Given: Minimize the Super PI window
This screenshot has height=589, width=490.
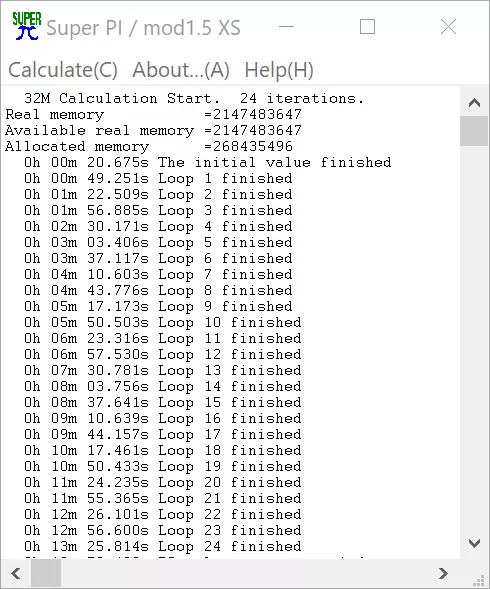Looking at the screenshot, I should coord(286,27).
